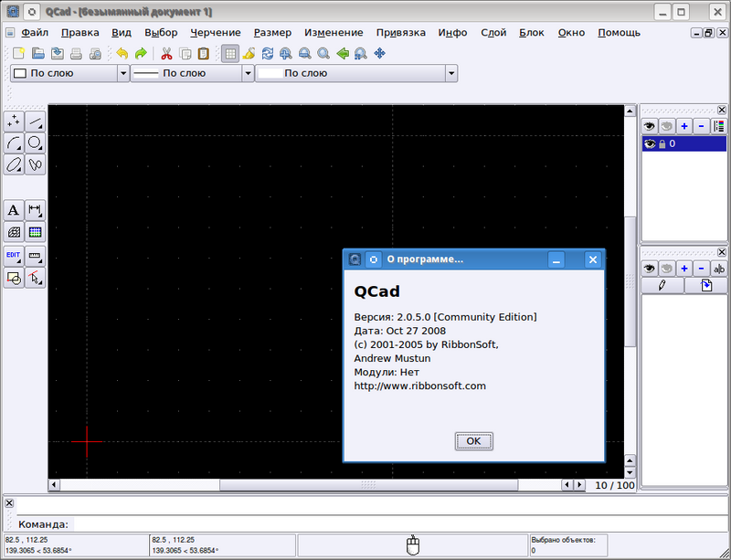Open a file with the folder icon
The image size is (731, 560).
(x=38, y=54)
